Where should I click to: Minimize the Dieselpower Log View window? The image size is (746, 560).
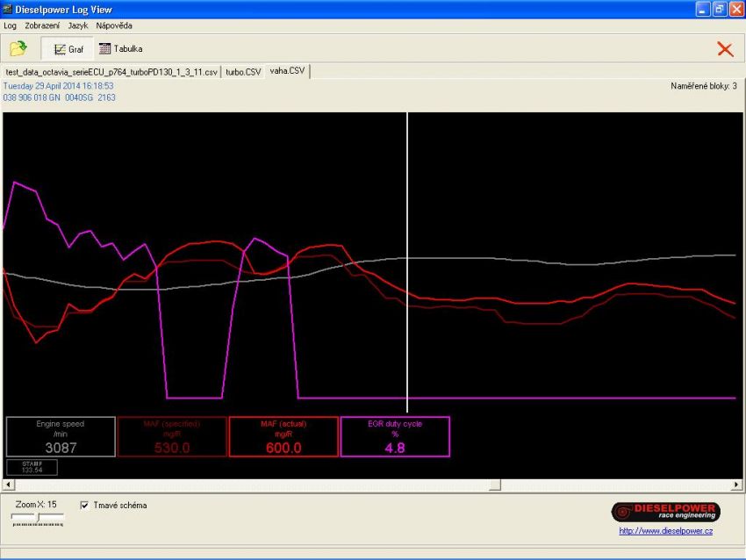tap(703, 9)
